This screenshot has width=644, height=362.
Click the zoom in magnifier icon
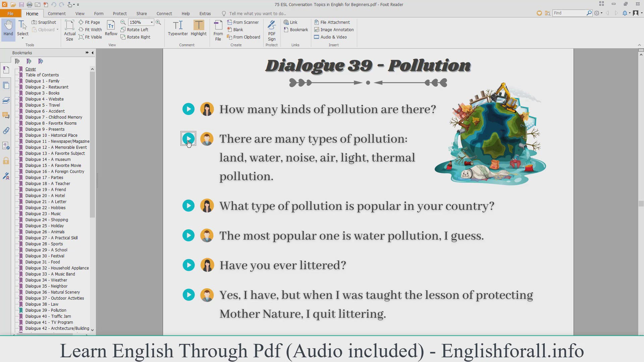pos(158,22)
